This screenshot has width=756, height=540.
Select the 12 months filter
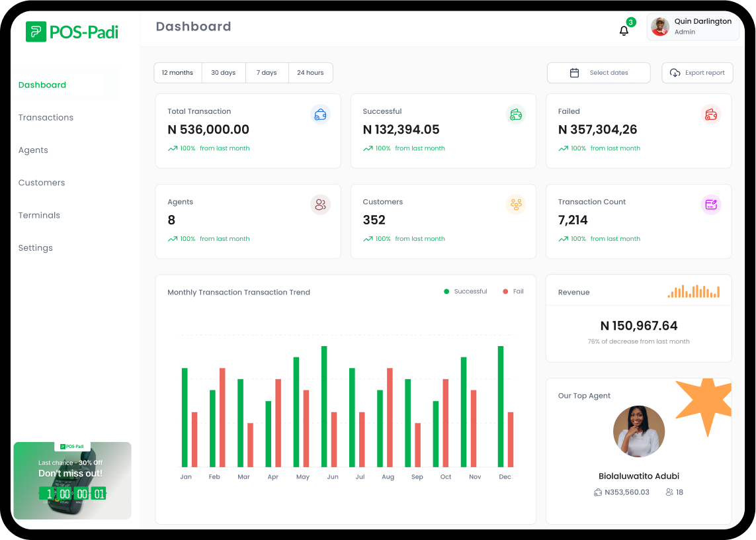[177, 73]
